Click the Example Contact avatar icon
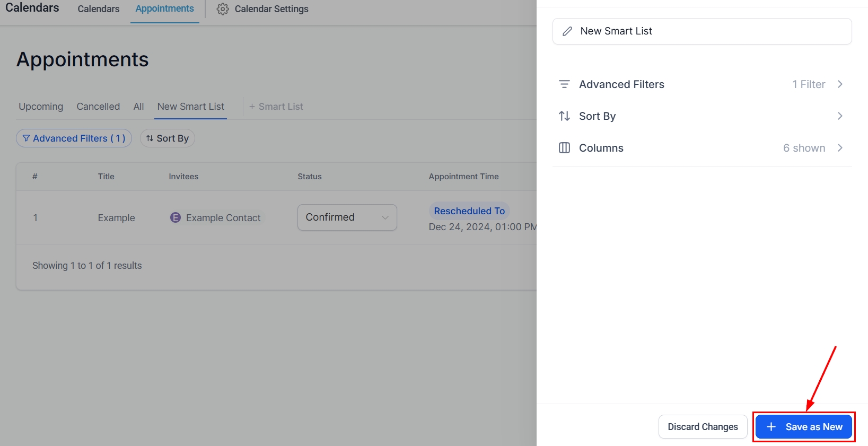868x446 pixels. [175, 218]
